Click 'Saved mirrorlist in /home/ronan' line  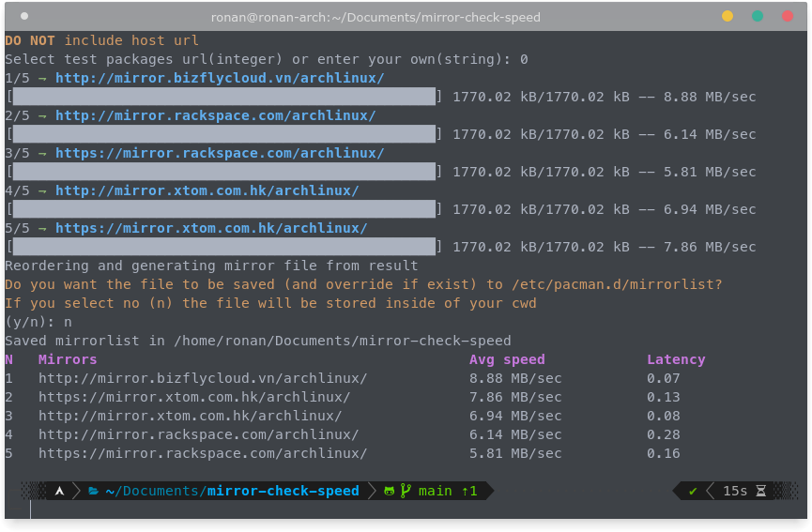(258, 341)
